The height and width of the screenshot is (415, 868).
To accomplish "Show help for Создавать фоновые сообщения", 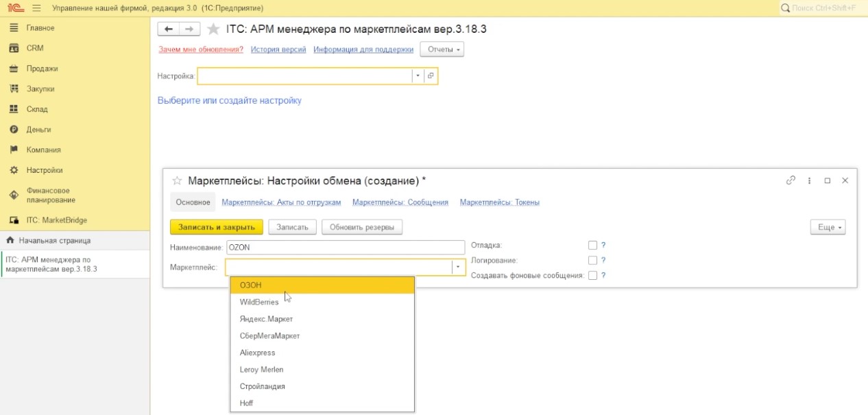I will click(603, 275).
